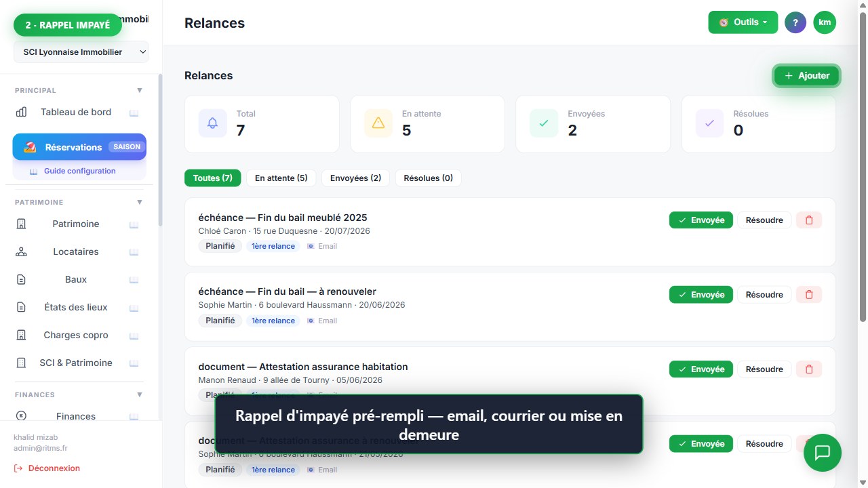Click the Ajouter button

coord(806,76)
